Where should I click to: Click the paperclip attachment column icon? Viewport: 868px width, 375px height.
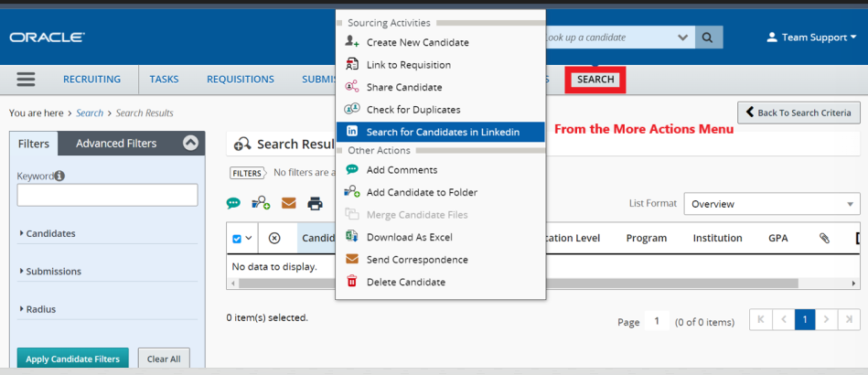[x=824, y=238]
